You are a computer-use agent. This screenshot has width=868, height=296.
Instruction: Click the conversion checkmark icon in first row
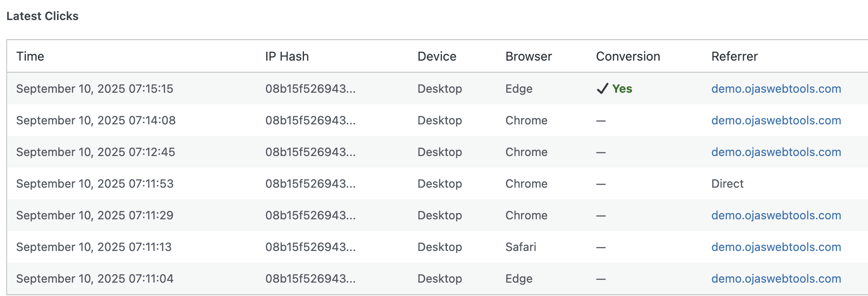tap(602, 89)
